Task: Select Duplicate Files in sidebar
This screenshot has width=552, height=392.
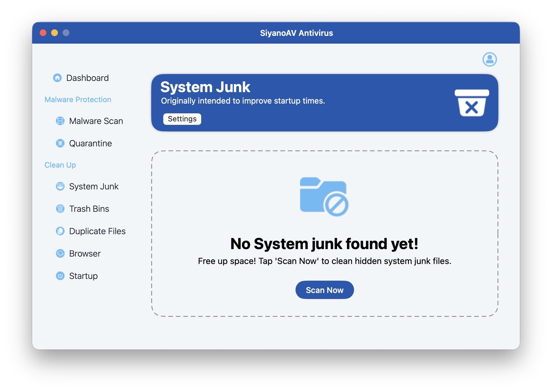Action: point(97,231)
